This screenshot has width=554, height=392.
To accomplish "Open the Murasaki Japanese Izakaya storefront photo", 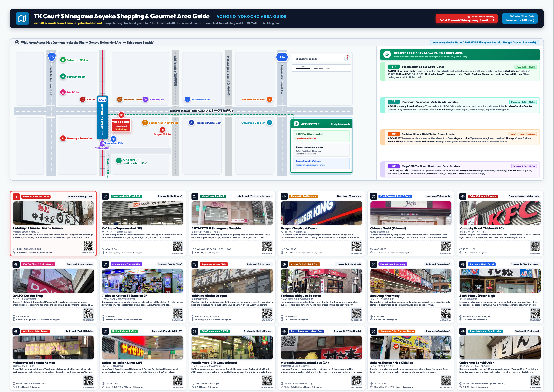I will (x=321, y=348).
